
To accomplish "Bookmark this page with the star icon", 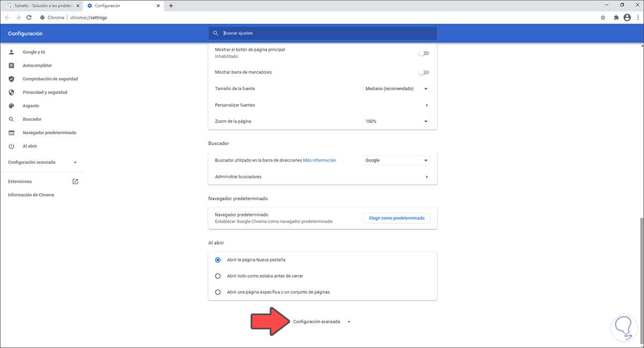I will tap(603, 17).
